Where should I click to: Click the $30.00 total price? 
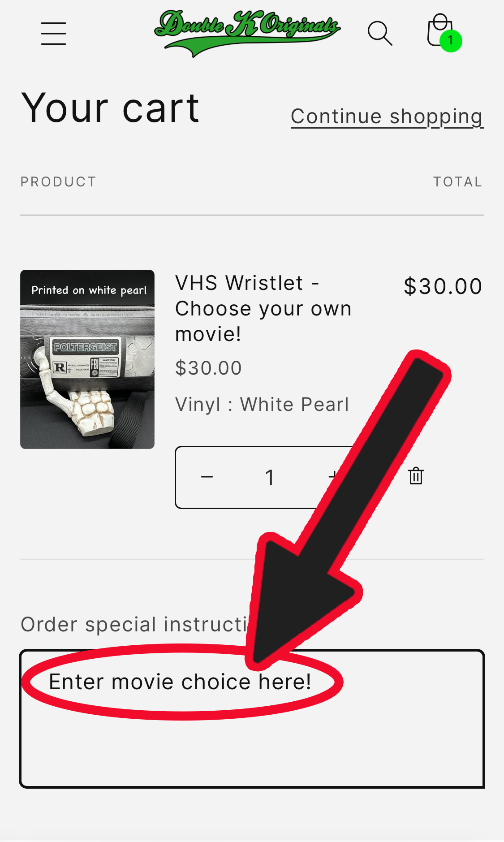click(x=443, y=286)
